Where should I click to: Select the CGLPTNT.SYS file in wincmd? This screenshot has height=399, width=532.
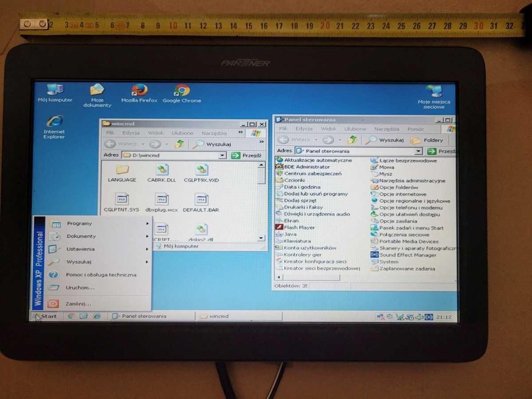(x=121, y=203)
